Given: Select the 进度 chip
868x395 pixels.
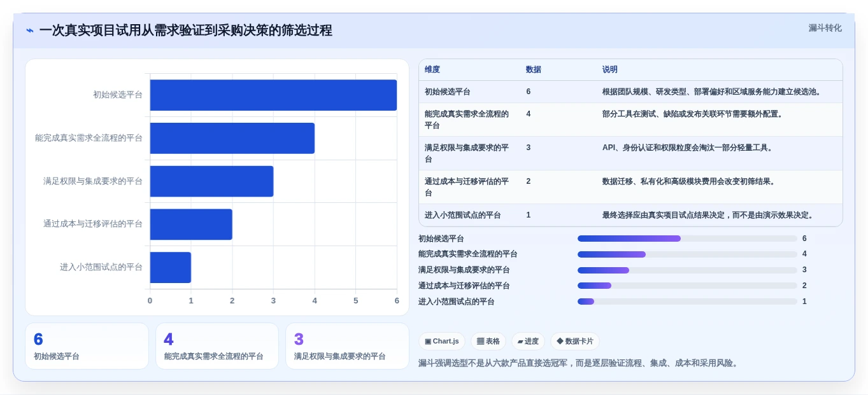Looking at the screenshot, I should [528, 342].
